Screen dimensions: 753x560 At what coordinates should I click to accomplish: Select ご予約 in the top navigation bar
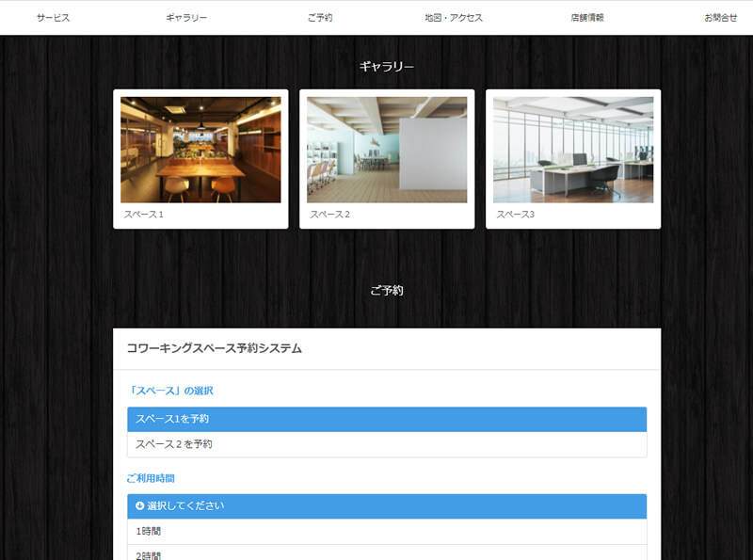tap(320, 18)
